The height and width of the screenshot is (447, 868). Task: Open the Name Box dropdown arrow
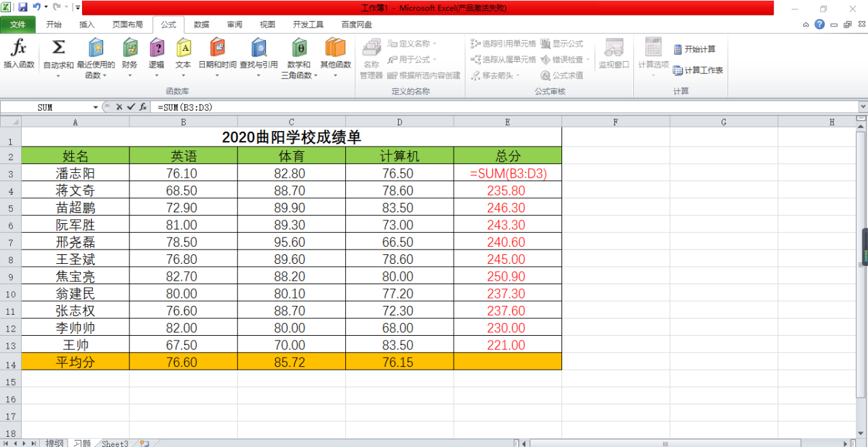[96, 107]
